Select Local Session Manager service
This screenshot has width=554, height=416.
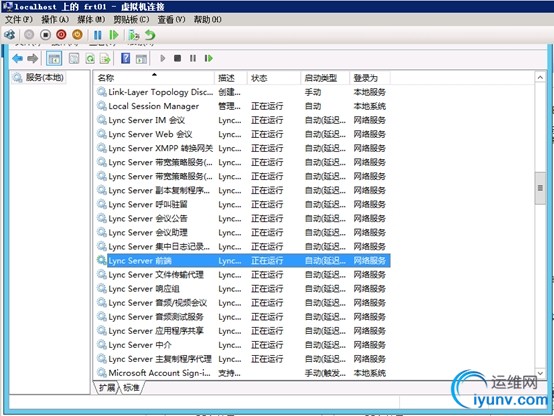(x=242, y=106)
